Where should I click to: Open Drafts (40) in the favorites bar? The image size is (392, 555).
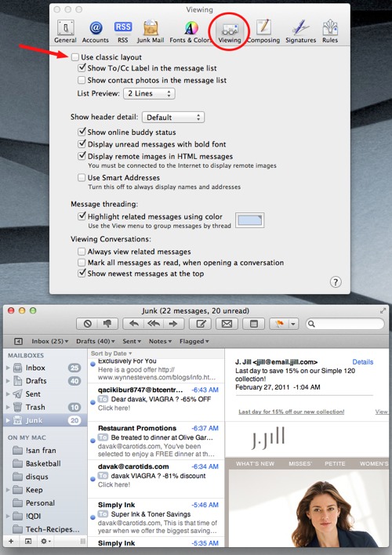click(96, 341)
